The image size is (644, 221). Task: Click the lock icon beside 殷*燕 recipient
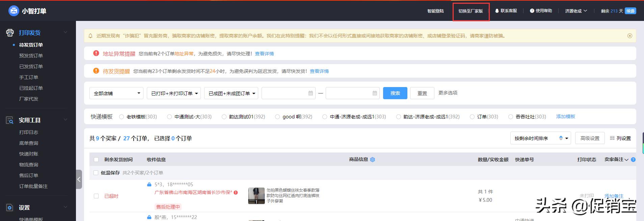tap(149, 217)
